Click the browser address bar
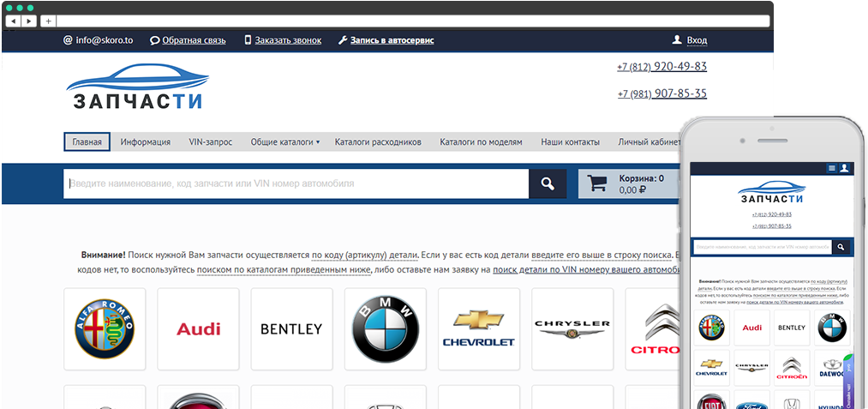 point(412,21)
